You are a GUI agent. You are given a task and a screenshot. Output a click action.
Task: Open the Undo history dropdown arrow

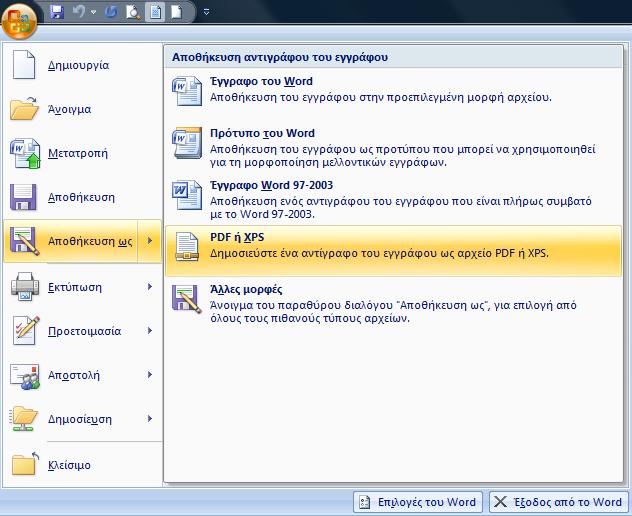click(94, 12)
